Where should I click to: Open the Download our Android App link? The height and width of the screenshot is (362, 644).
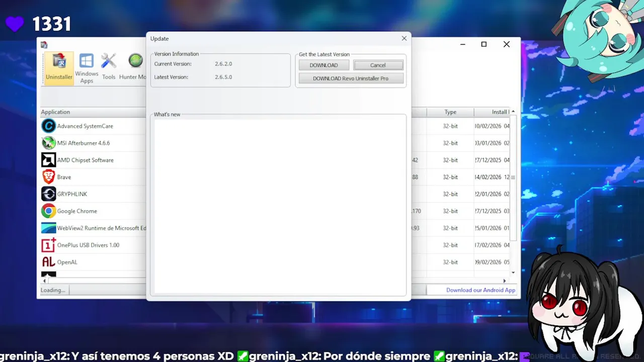point(480,290)
